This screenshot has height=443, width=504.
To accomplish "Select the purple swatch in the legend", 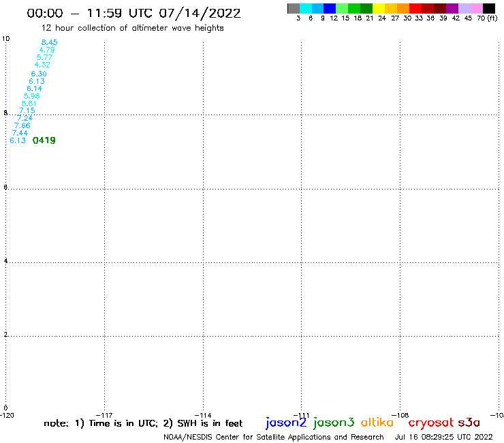I will [452, 8].
